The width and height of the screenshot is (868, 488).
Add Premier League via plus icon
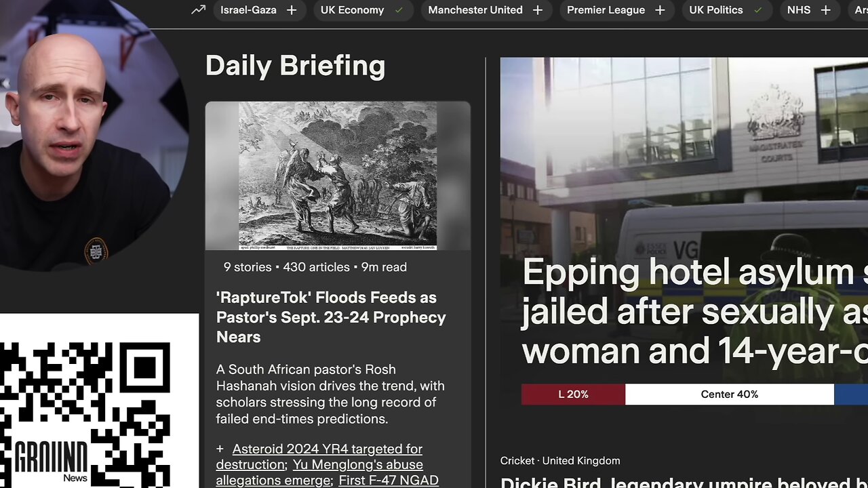[x=660, y=10]
